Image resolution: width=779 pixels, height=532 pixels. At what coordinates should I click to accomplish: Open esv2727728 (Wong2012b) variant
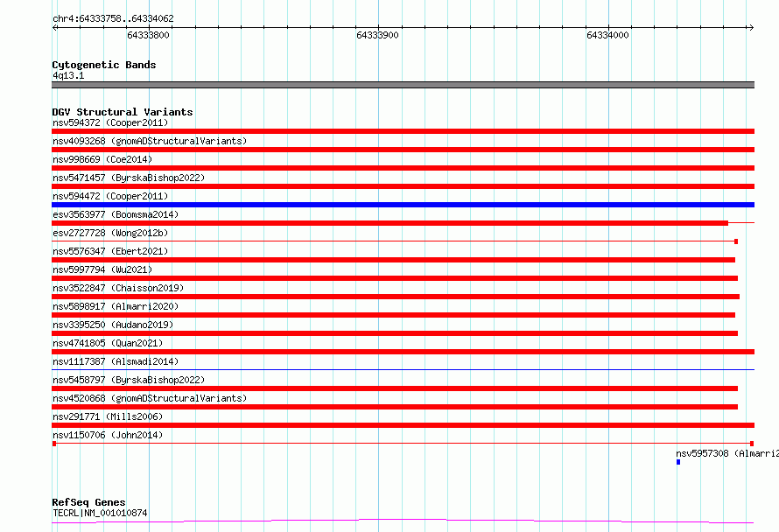(110, 233)
